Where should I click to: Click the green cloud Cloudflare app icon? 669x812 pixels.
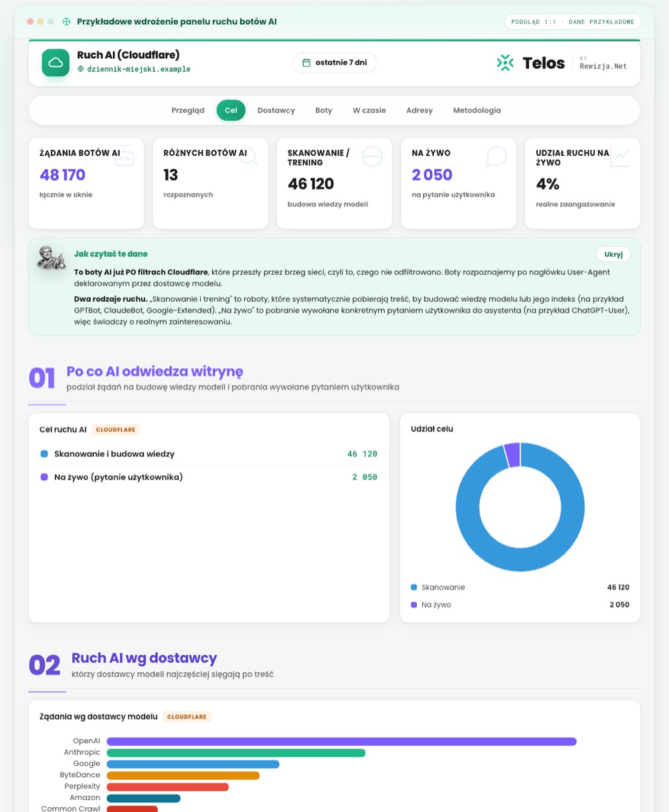click(x=56, y=63)
